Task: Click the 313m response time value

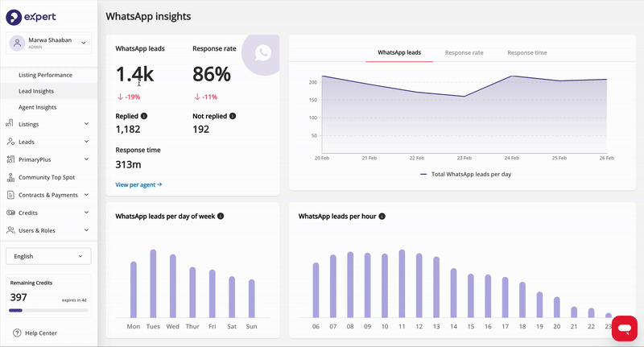Action: pos(128,165)
